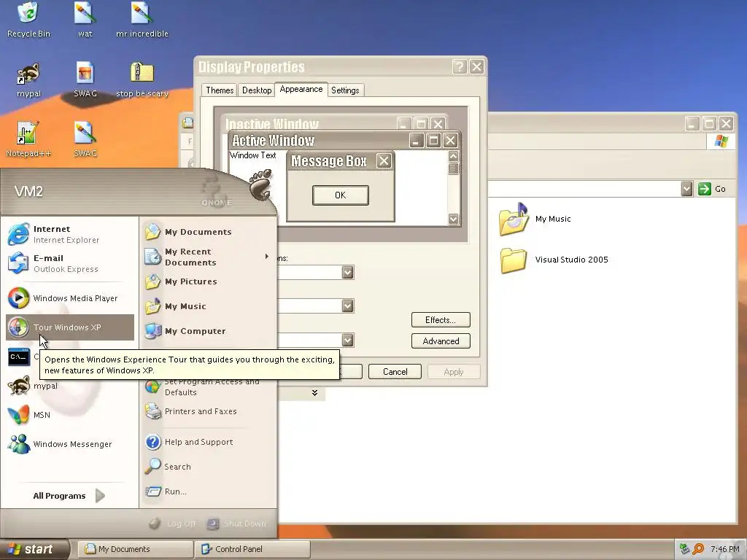Switch to Control Panel taskbar button
The width and height of the screenshot is (747, 560).
tap(252, 549)
